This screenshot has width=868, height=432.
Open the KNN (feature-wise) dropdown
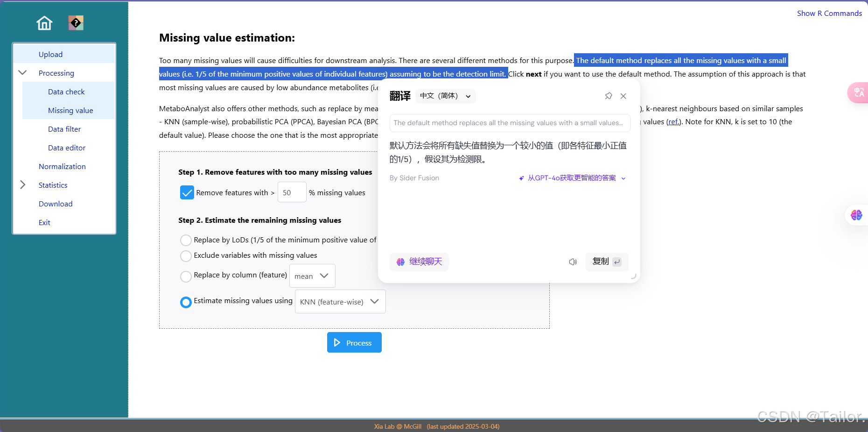point(340,302)
